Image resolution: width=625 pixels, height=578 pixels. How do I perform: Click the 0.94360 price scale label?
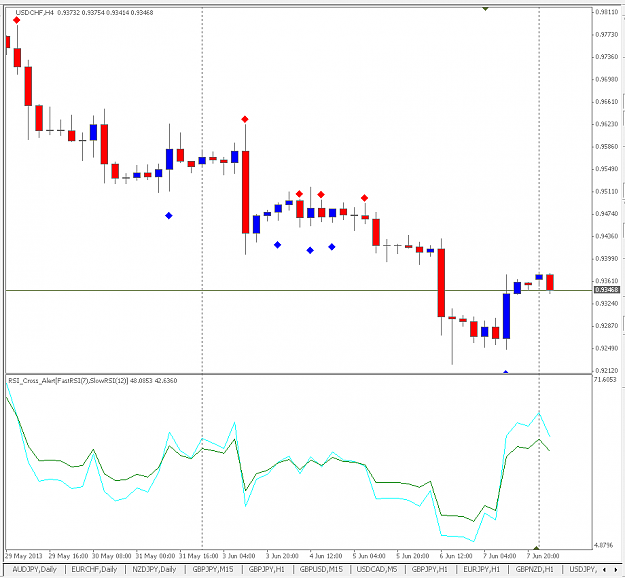pyautogui.click(x=607, y=236)
